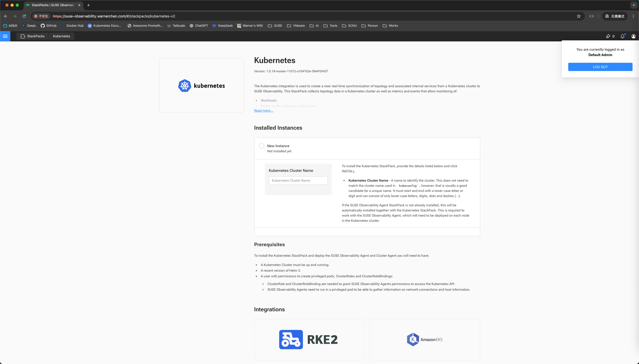Open the Amazon EKS integration tile
639x364 pixels.
click(425, 339)
